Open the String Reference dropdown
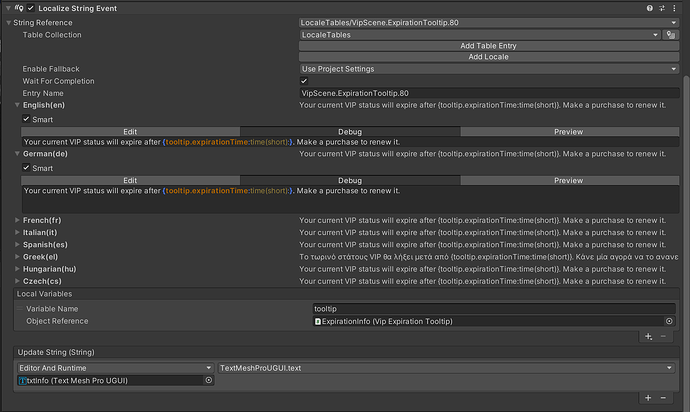The width and height of the screenshot is (690, 412). tap(489, 21)
